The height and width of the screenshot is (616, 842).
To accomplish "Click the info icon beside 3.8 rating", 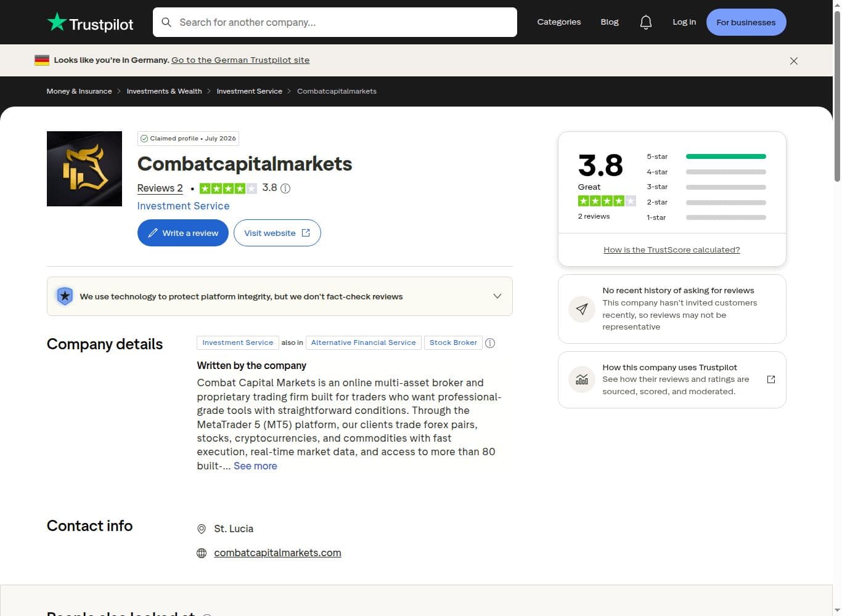I will click(x=285, y=188).
